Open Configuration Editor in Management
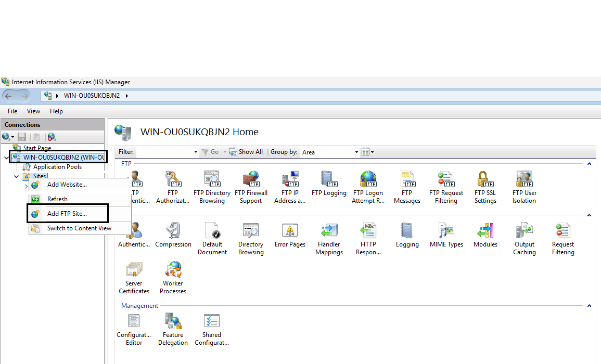 click(x=134, y=323)
